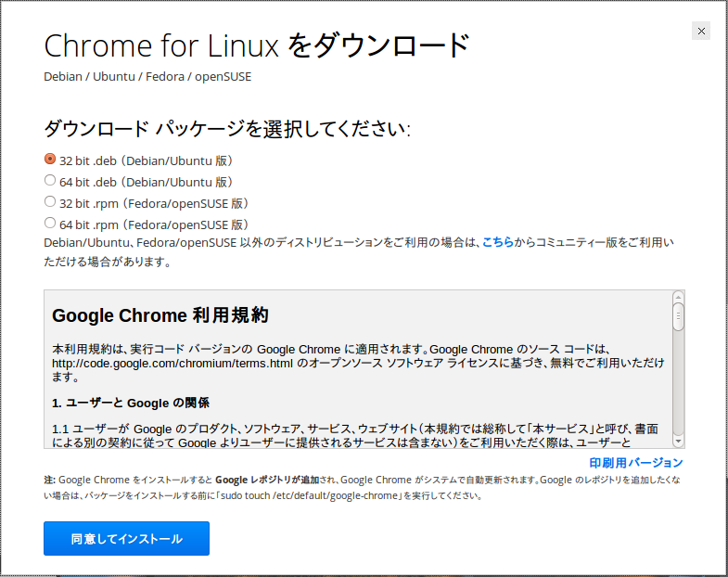Click the 1.1 paragraph in the terms box
The height and width of the screenshot is (577, 728).
point(357,435)
